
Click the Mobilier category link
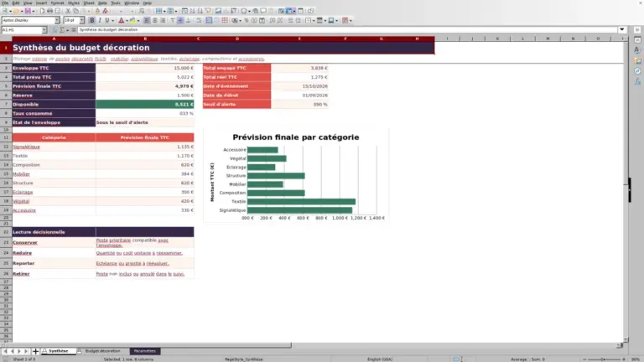click(21, 174)
